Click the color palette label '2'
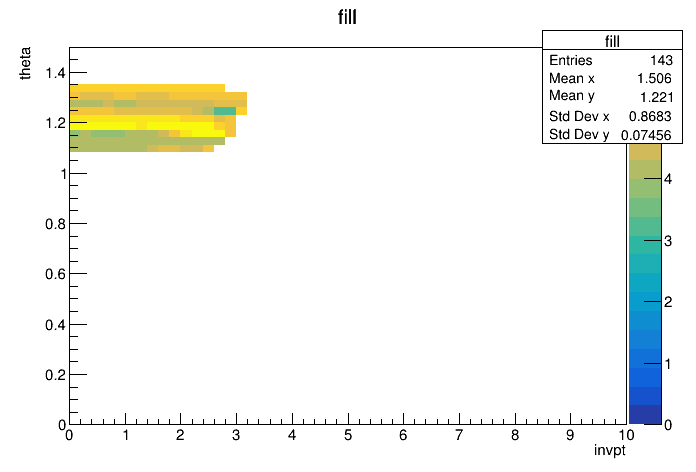 pos(668,302)
